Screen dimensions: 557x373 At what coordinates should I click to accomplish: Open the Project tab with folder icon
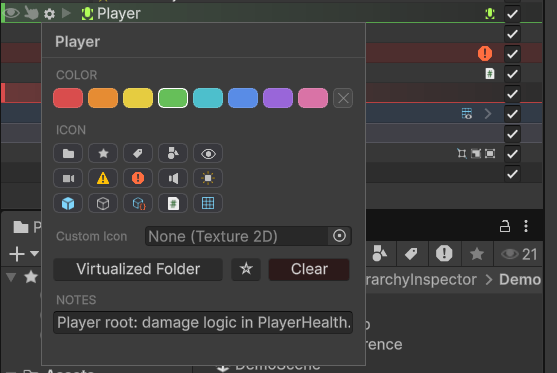pyautogui.click(x=27, y=227)
